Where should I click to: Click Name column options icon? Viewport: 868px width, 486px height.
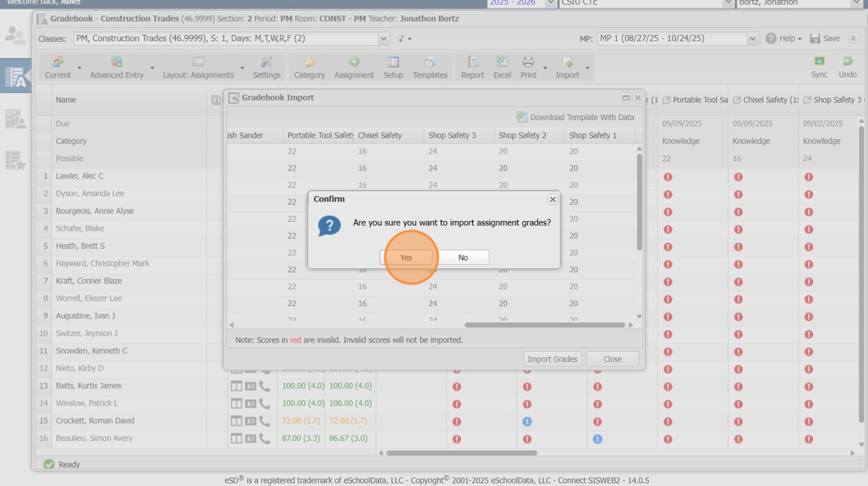216,100
